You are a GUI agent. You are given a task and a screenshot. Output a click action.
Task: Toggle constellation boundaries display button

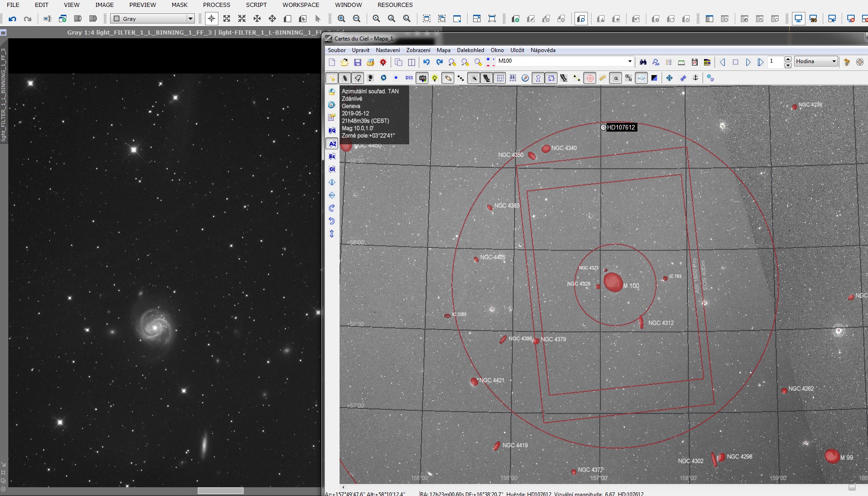pos(551,78)
